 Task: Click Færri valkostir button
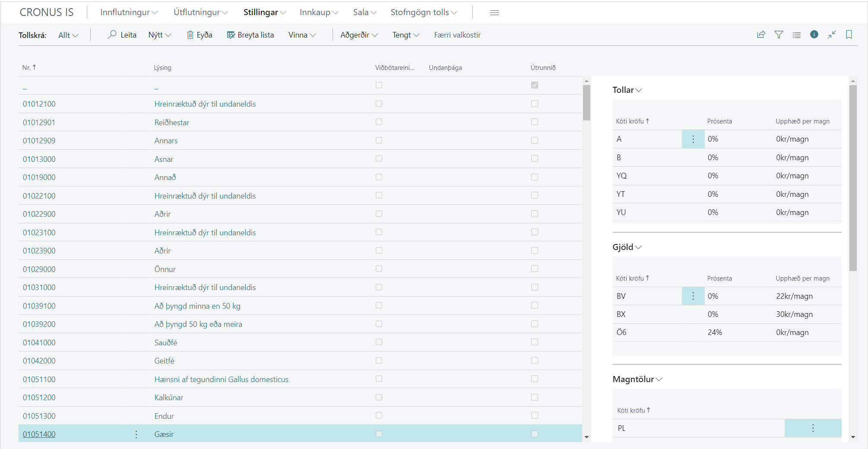457,35
